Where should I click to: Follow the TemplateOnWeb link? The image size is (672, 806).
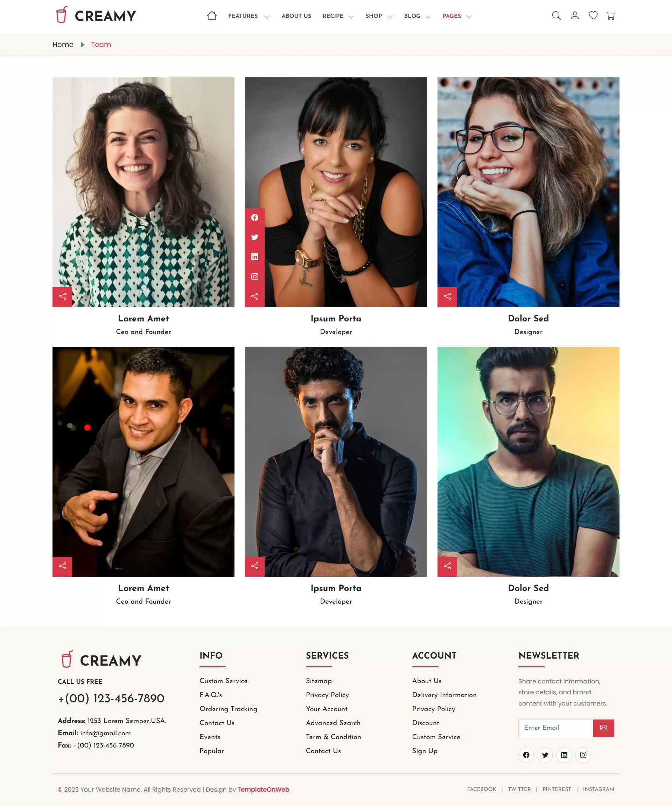pyautogui.click(x=263, y=790)
